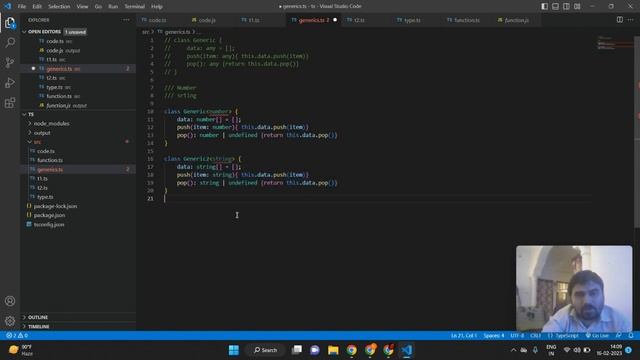The image size is (640, 360).
Task: Open File Explorer from the taskbar
Action: point(333,350)
